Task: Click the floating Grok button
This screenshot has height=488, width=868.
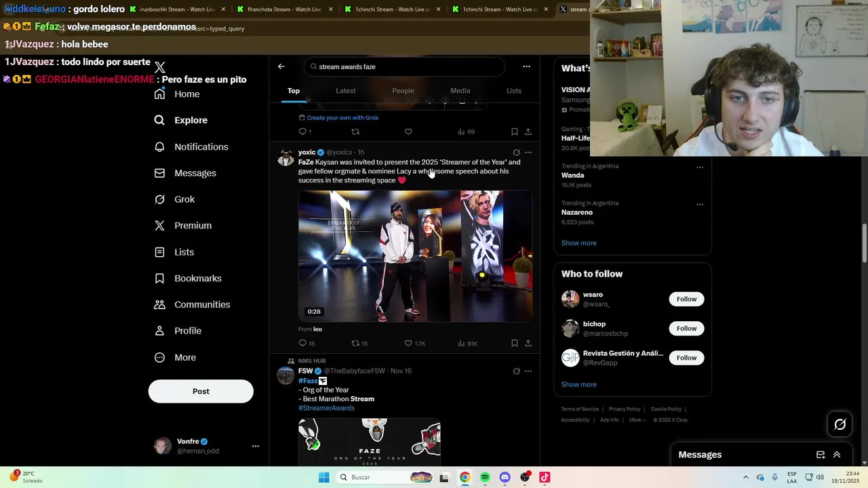Action: tap(840, 424)
